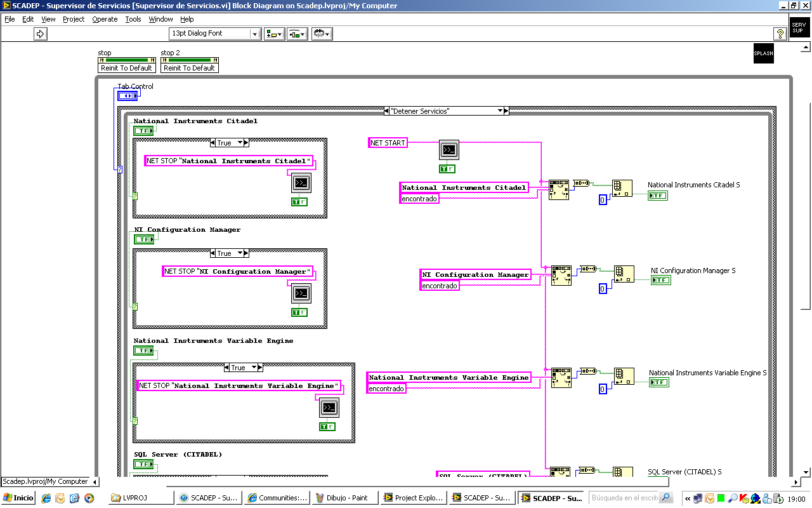Click the Internet Explorer quick launch icon

coord(46,498)
